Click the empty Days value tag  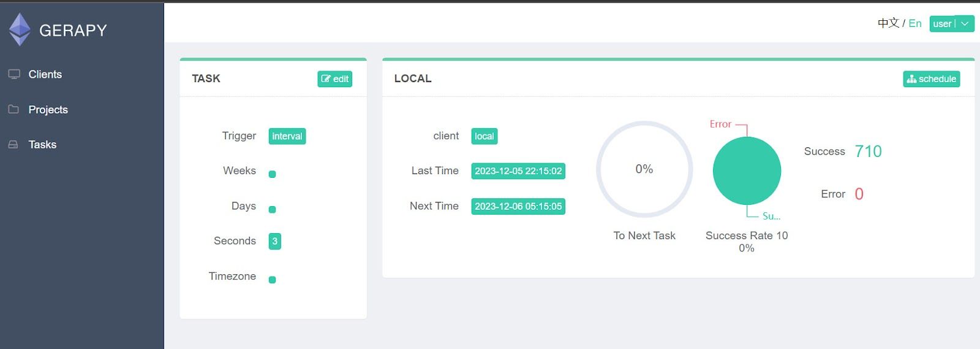click(273, 210)
